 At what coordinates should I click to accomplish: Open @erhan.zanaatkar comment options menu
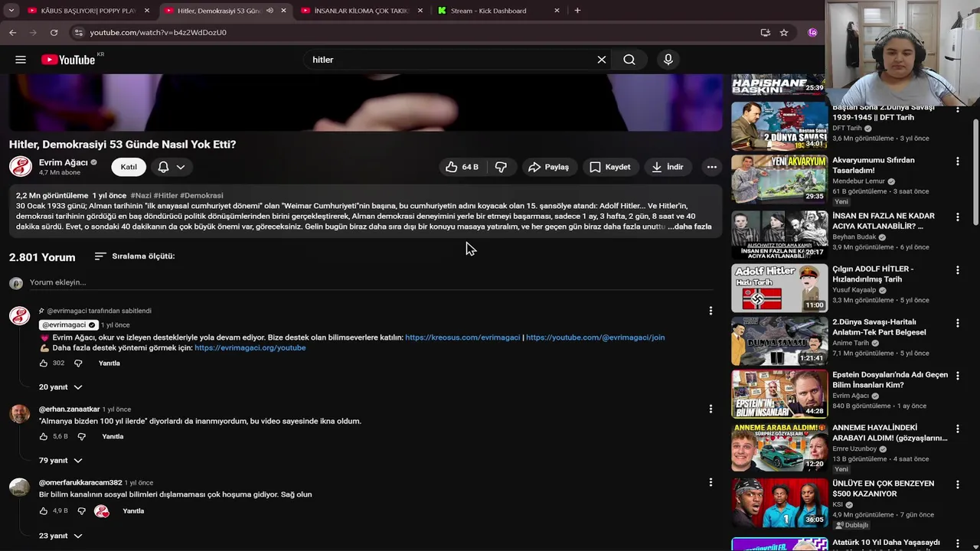click(710, 409)
